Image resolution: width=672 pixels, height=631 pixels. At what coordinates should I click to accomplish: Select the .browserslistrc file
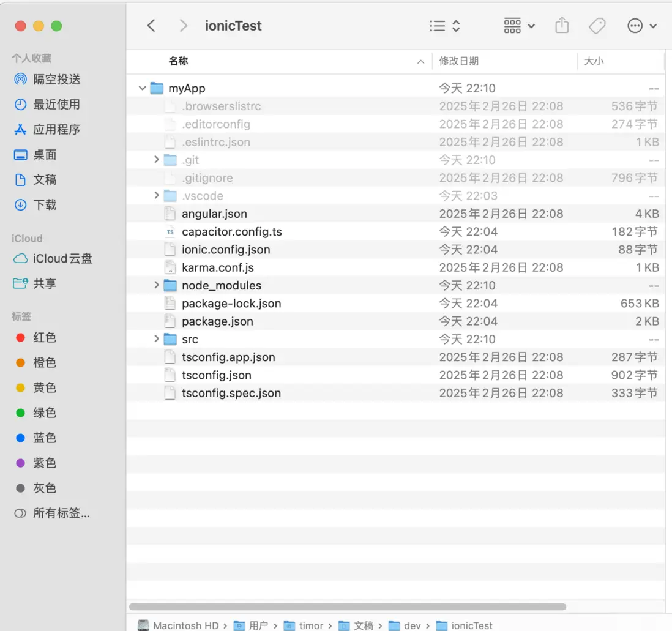pyautogui.click(x=395, y=106)
